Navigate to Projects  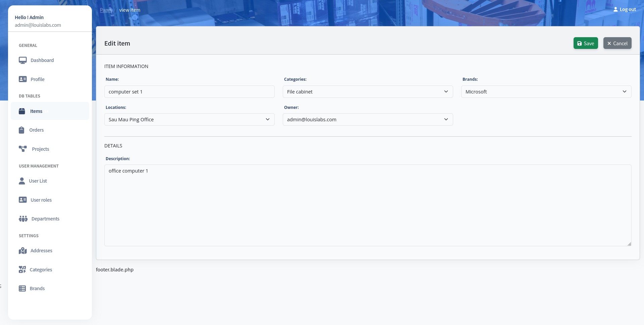click(x=50, y=149)
